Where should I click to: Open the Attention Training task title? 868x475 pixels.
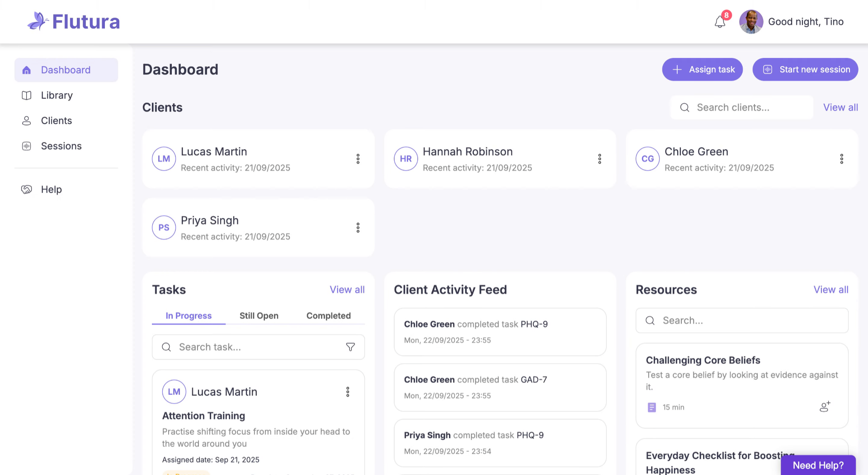[x=203, y=416]
